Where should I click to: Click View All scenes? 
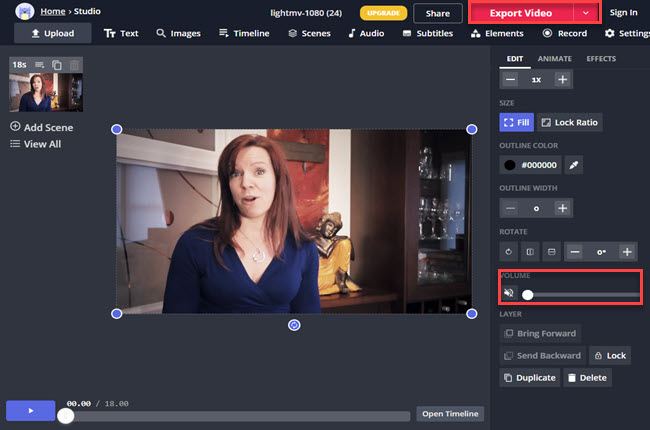36,144
